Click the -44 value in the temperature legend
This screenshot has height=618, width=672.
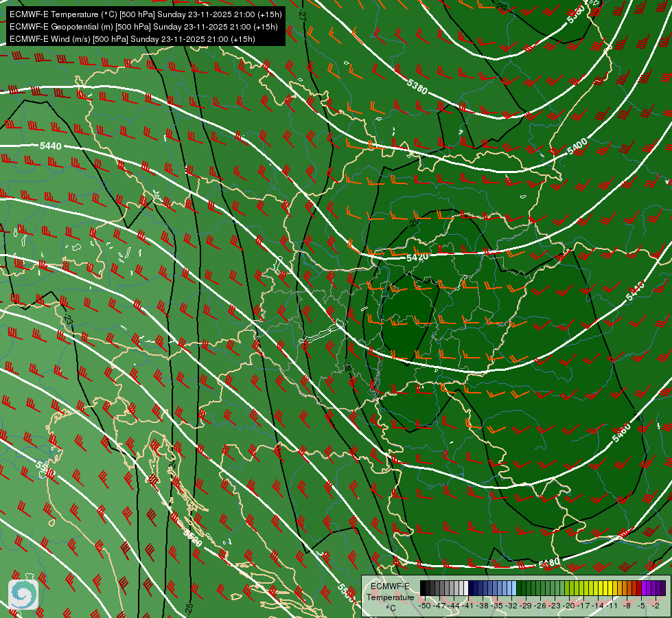tap(454, 606)
